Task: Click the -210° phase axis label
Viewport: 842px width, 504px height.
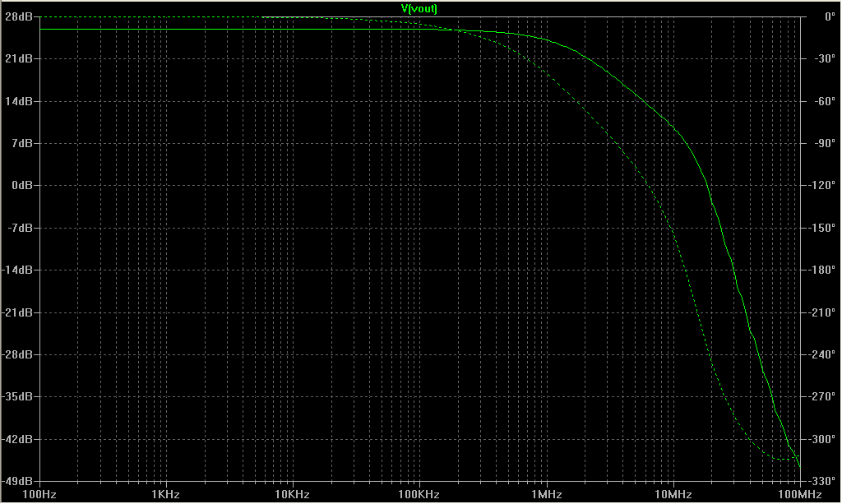Action: coord(822,312)
